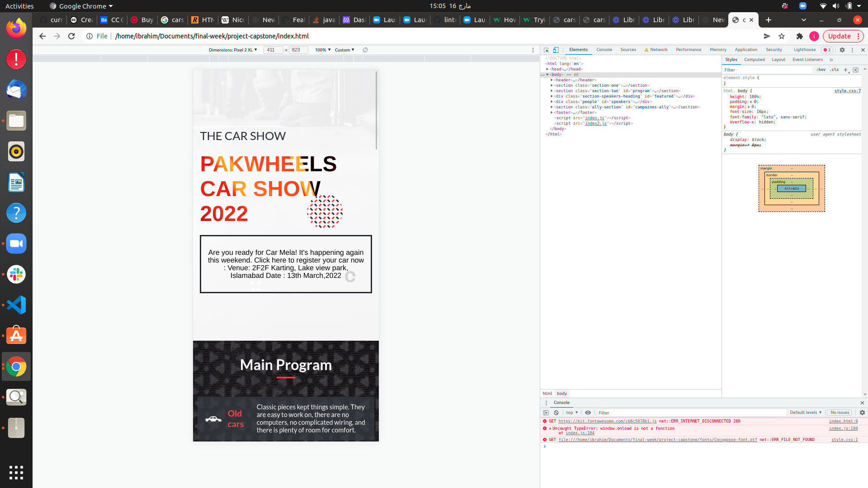Expand the header element node
The width and height of the screenshot is (868, 488).
pos(552,80)
